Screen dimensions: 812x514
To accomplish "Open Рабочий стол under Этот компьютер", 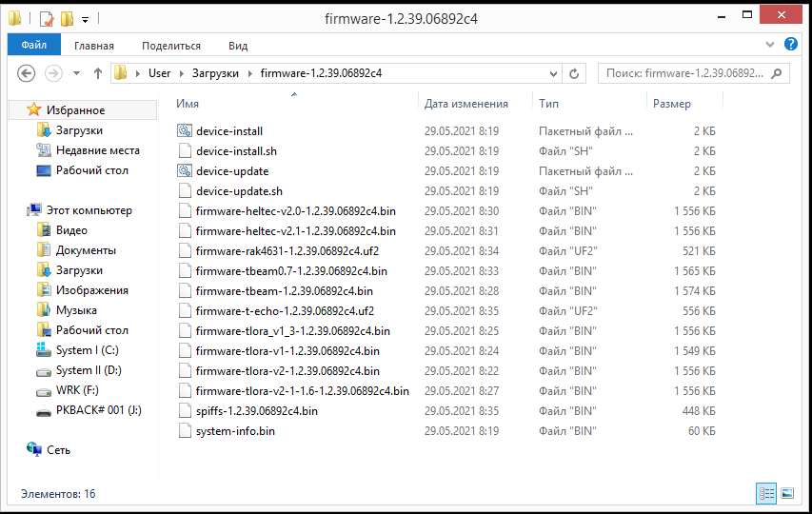I will (92, 330).
